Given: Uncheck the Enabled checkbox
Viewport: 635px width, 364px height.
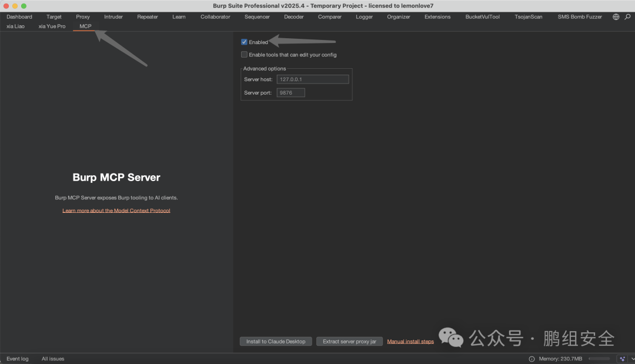Looking at the screenshot, I should tap(244, 42).
